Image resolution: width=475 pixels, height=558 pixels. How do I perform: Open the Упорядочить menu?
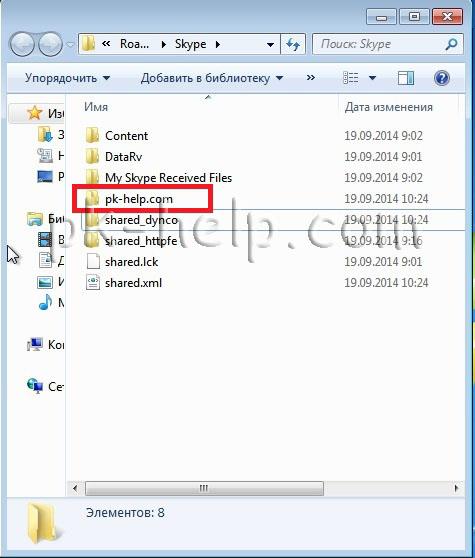[67, 78]
